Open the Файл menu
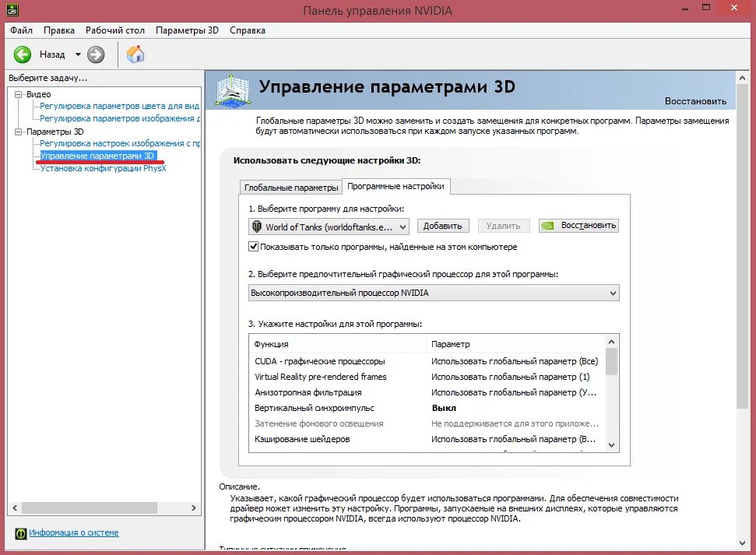756x555 pixels. [x=21, y=30]
